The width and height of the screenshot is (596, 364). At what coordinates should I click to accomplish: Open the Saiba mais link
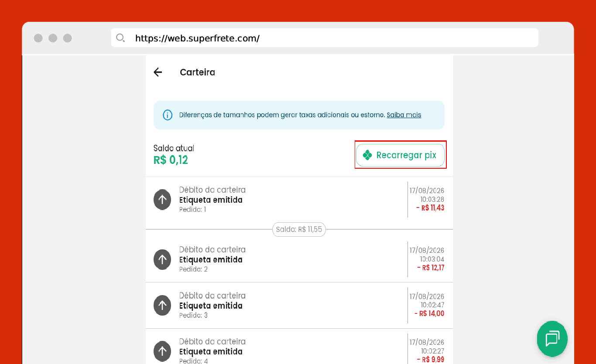point(404,115)
